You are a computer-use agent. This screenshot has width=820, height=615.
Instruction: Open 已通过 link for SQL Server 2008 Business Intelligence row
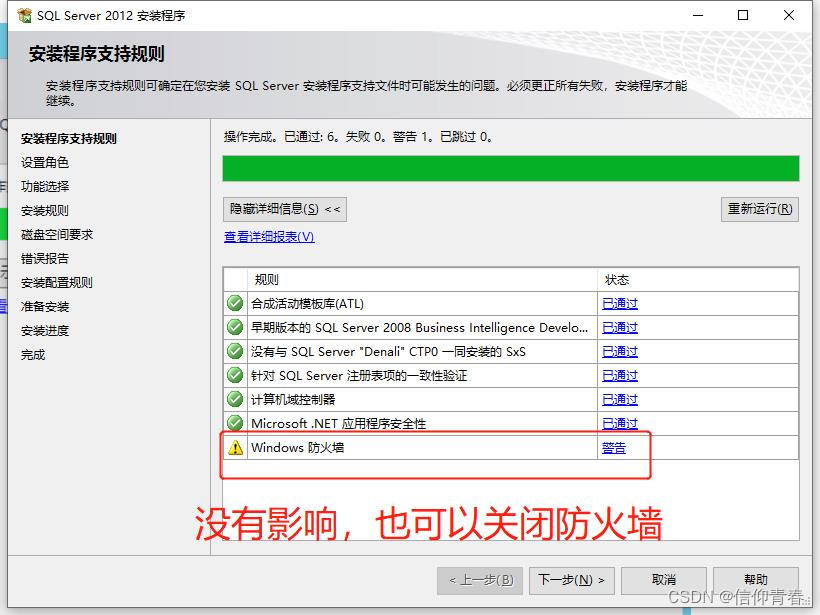pos(620,328)
